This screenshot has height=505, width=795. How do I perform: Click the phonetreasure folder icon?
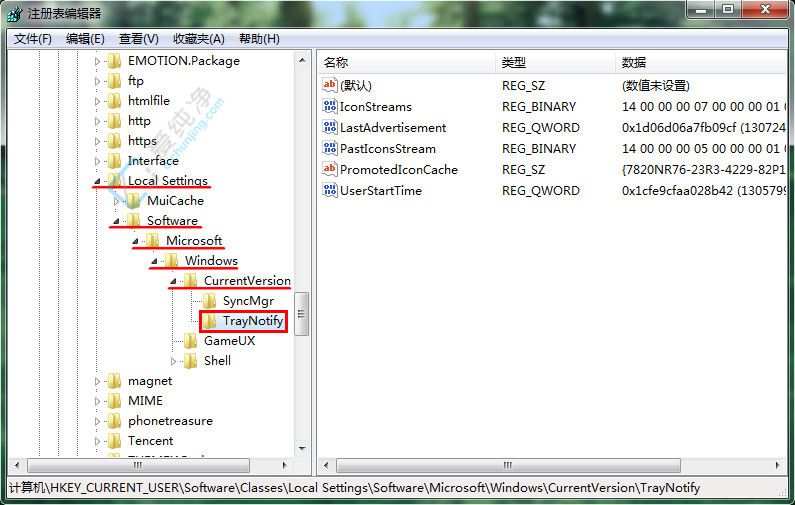coord(115,421)
